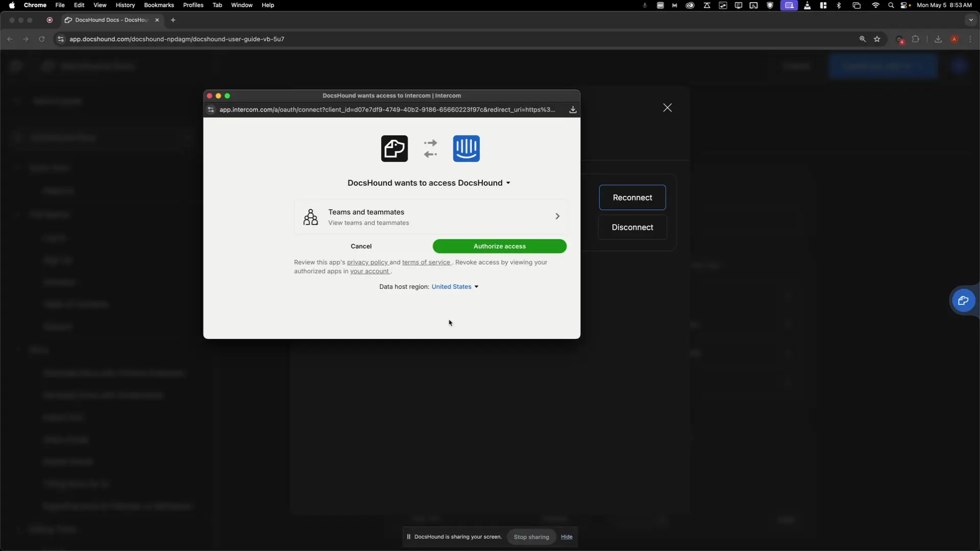Close the DocsHound Docs tab

point(157,20)
